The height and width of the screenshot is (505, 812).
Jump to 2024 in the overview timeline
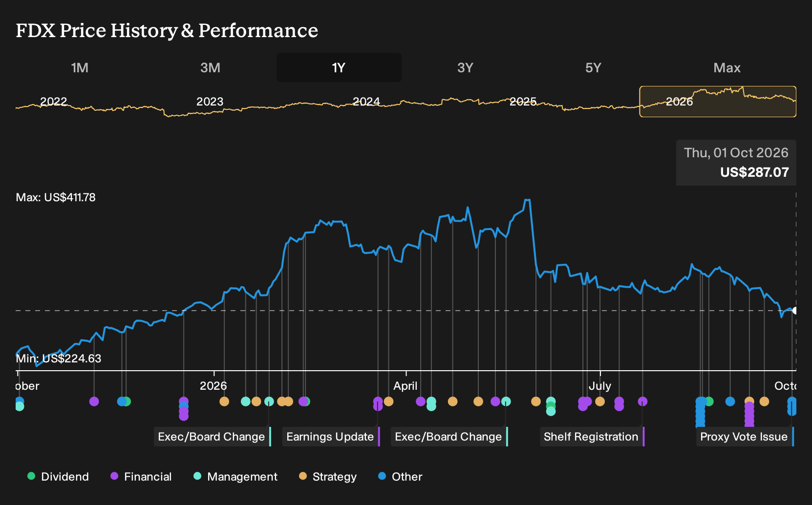366,102
